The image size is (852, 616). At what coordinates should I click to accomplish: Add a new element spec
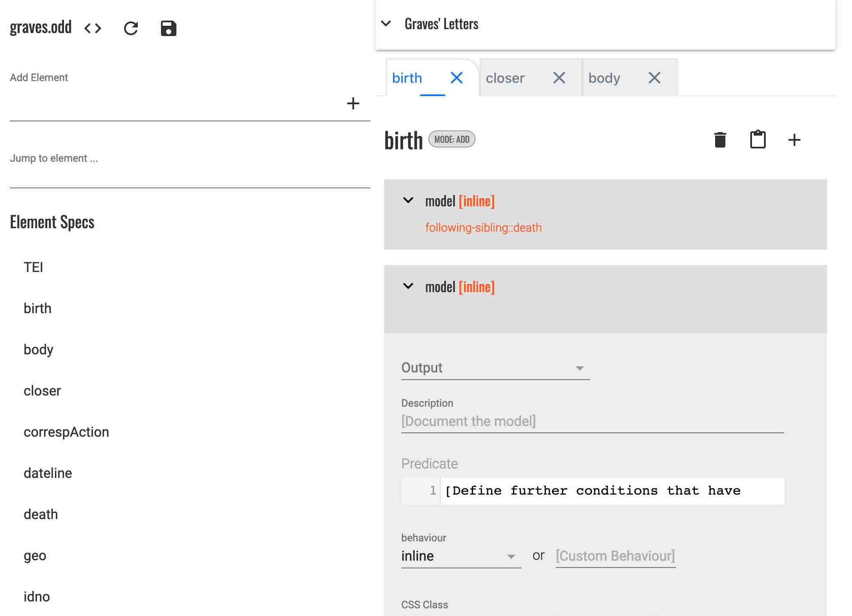[x=353, y=103]
